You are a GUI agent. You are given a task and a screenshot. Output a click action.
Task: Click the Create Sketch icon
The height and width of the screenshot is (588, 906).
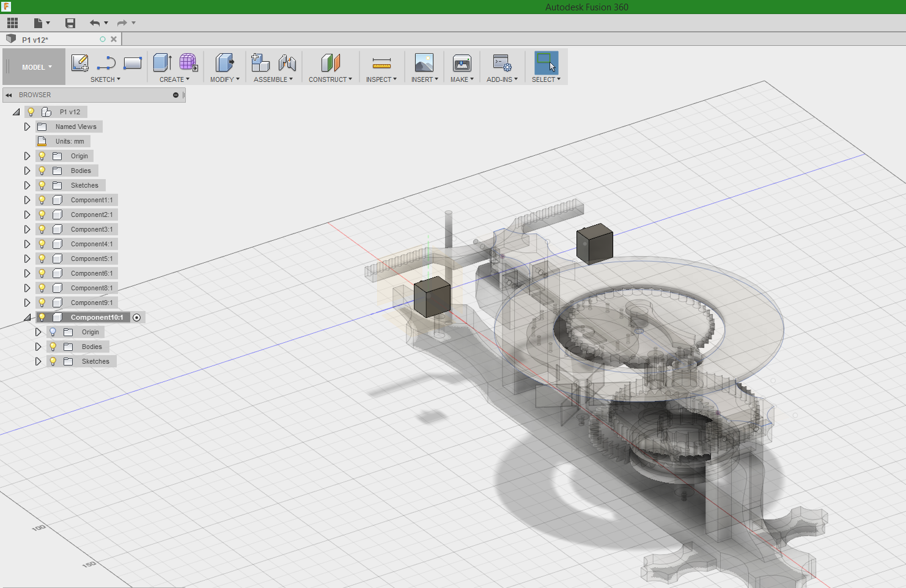pos(80,63)
